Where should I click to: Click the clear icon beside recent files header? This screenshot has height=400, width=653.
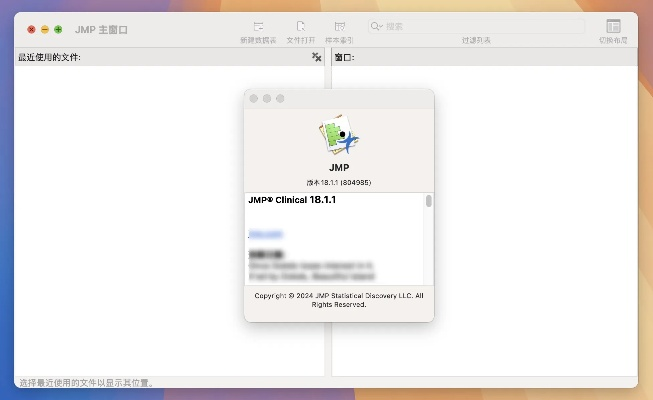pos(317,58)
